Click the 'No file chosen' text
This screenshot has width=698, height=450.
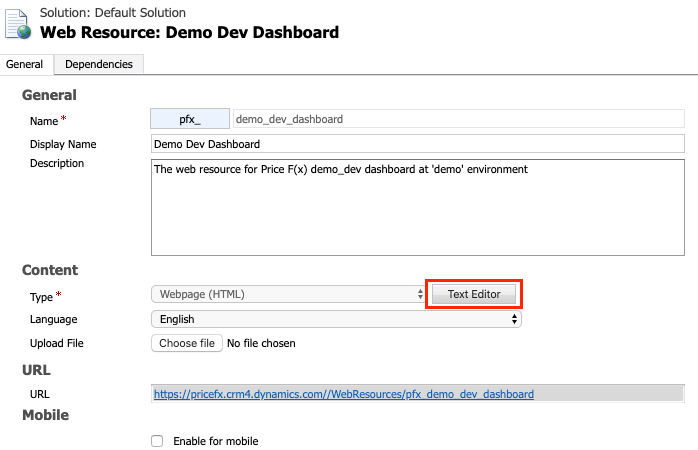pos(261,343)
